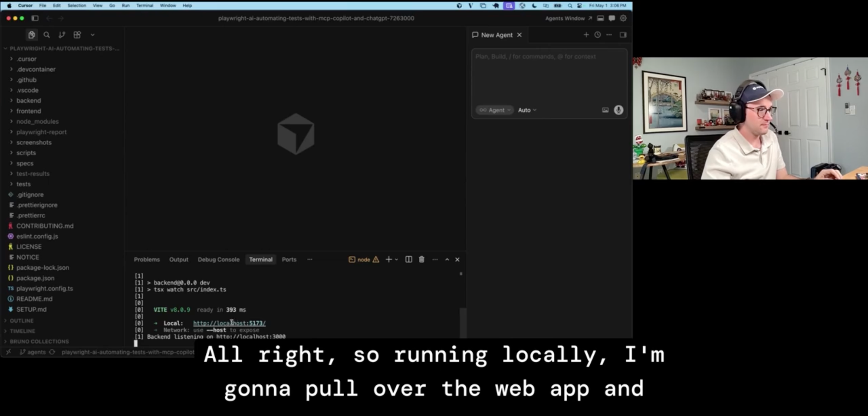Open the new terminal profile dropdown arrow

click(396, 259)
